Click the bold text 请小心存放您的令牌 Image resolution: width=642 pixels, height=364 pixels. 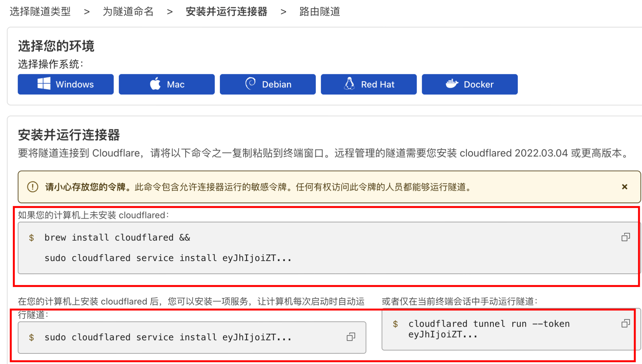[x=88, y=187]
